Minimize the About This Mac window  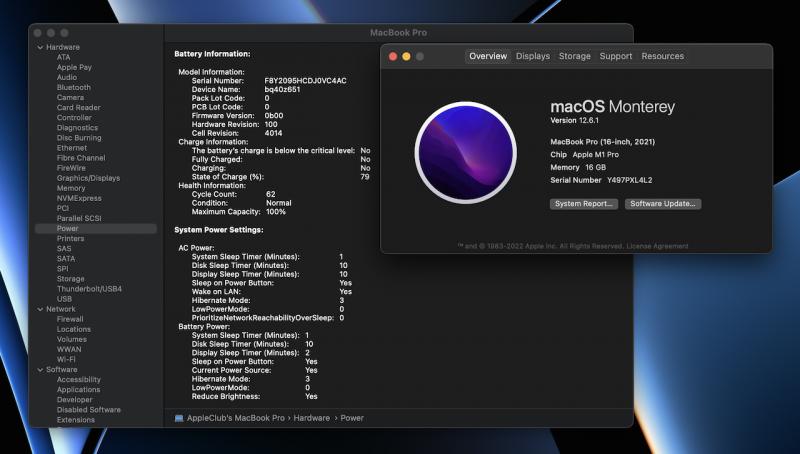[x=406, y=57]
